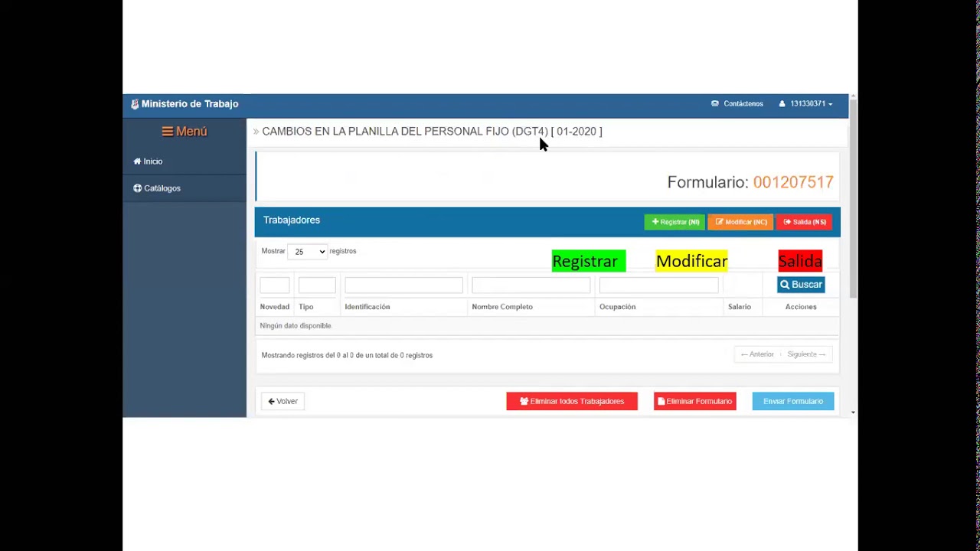Viewport: 980px width, 551px height.
Task: Click the Identificación filter input
Action: pyautogui.click(x=403, y=285)
